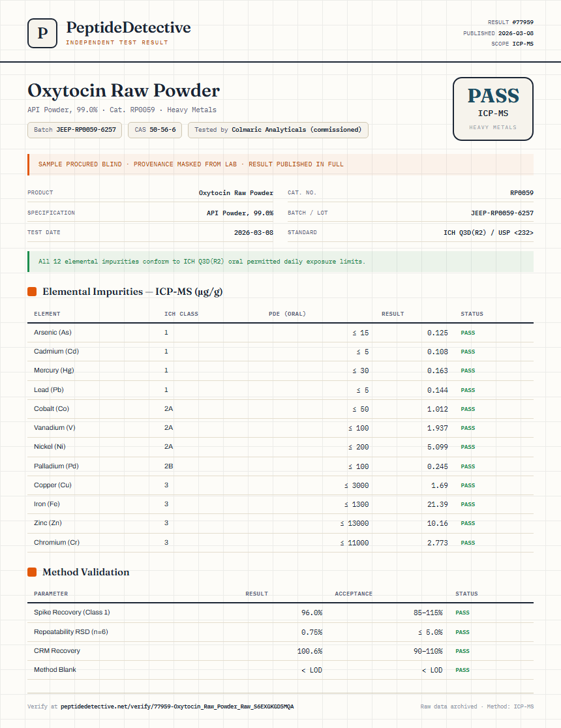Image resolution: width=561 pixels, height=728 pixels.
Task: Click the Arsenic (As) row label
Action: point(52,333)
